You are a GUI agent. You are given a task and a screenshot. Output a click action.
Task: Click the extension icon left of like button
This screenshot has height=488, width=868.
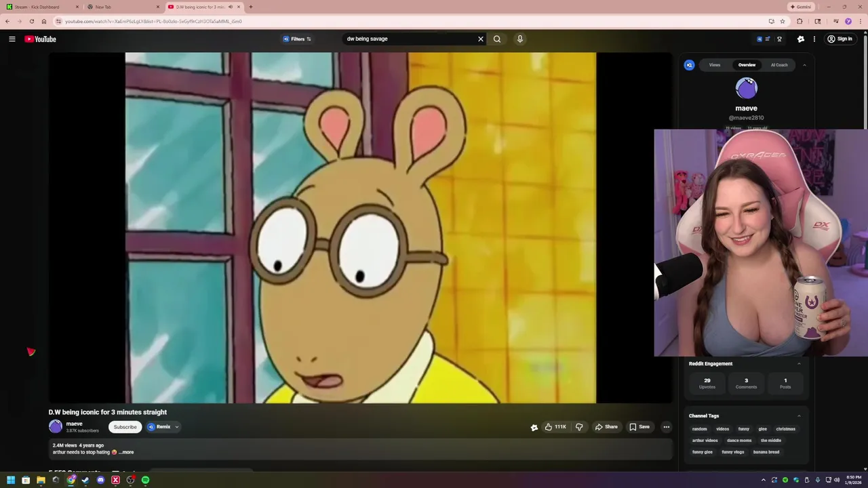[534, 427]
